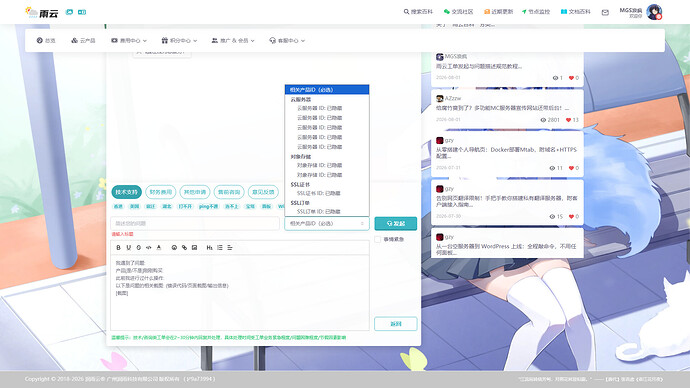Like the AZzzw post with 13 hearts
The width and height of the screenshot is (690, 388).
pyautogui.click(x=568, y=120)
